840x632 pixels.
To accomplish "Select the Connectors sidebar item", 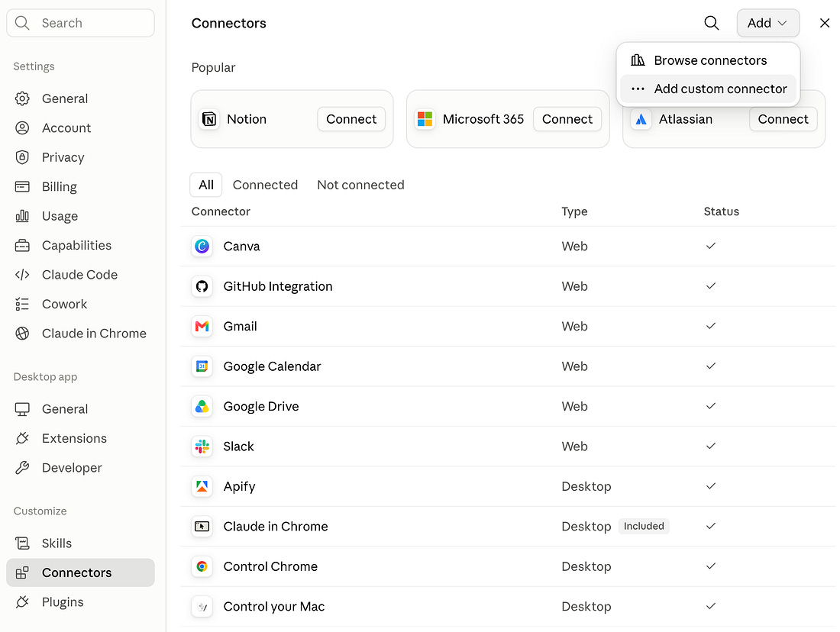I will [x=80, y=572].
